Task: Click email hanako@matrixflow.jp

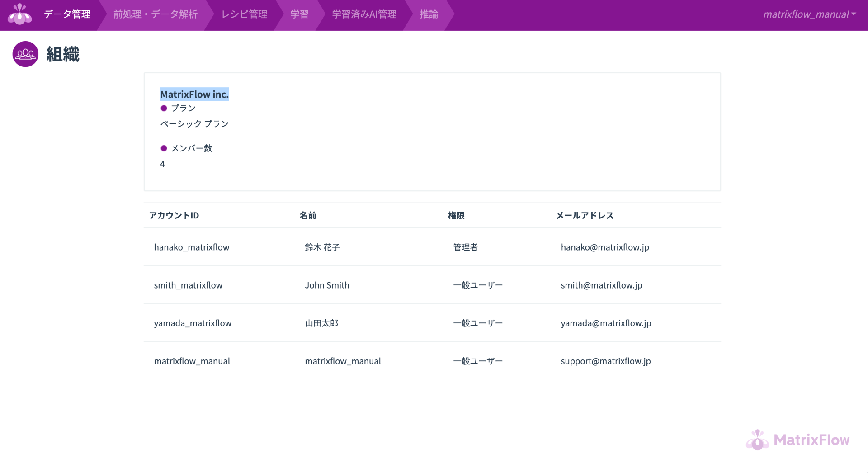Action: point(605,247)
